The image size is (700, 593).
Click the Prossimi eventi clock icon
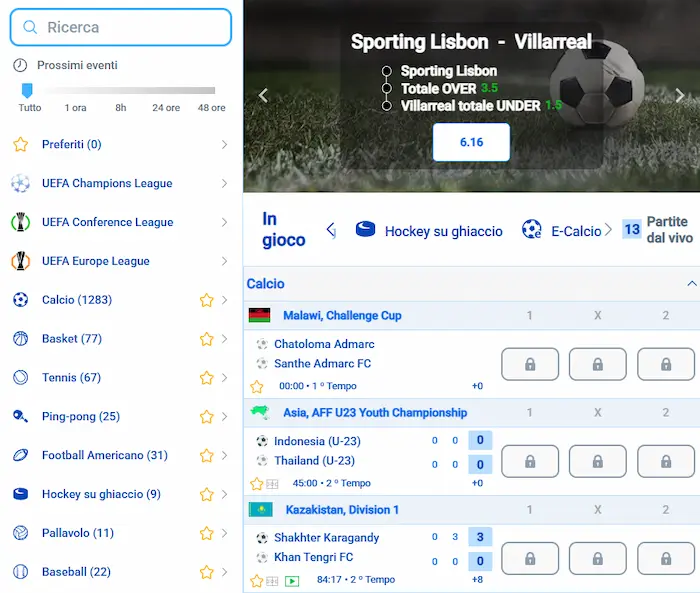pos(20,65)
